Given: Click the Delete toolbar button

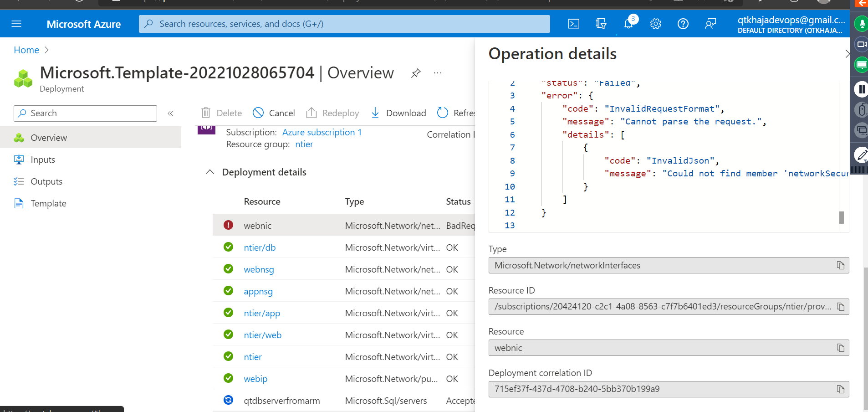Looking at the screenshot, I should coord(221,113).
